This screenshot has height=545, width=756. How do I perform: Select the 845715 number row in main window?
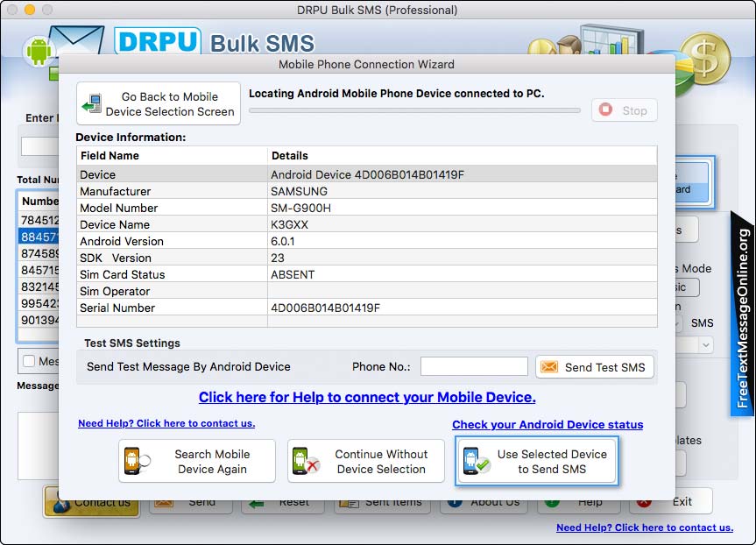tap(39, 270)
